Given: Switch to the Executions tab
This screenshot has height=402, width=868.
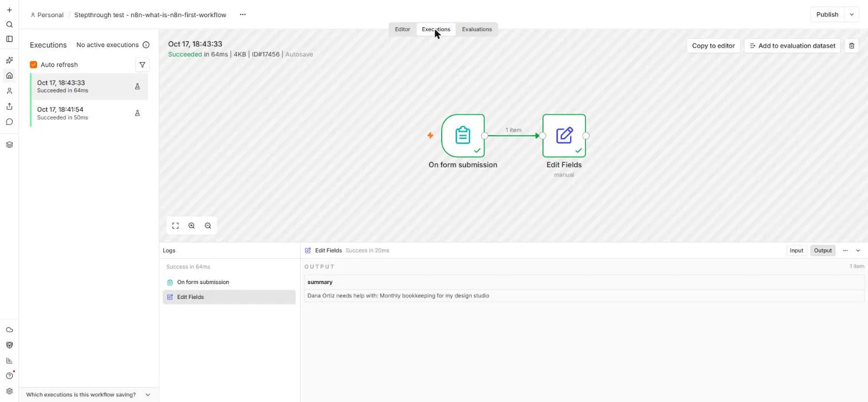Looking at the screenshot, I should click(436, 29).
